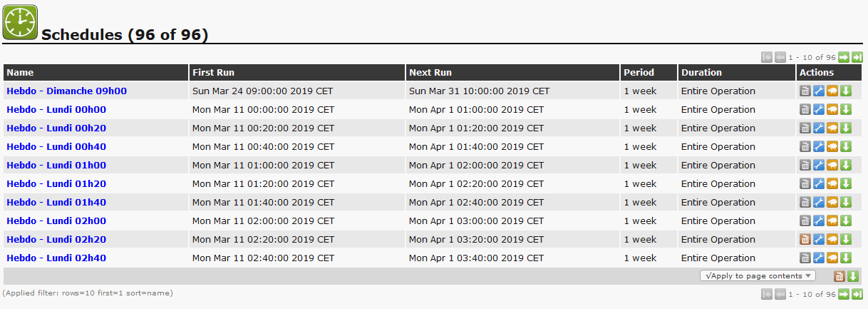
Task: Click the bulk trash icon in the footer row
Action: (839, 277)
